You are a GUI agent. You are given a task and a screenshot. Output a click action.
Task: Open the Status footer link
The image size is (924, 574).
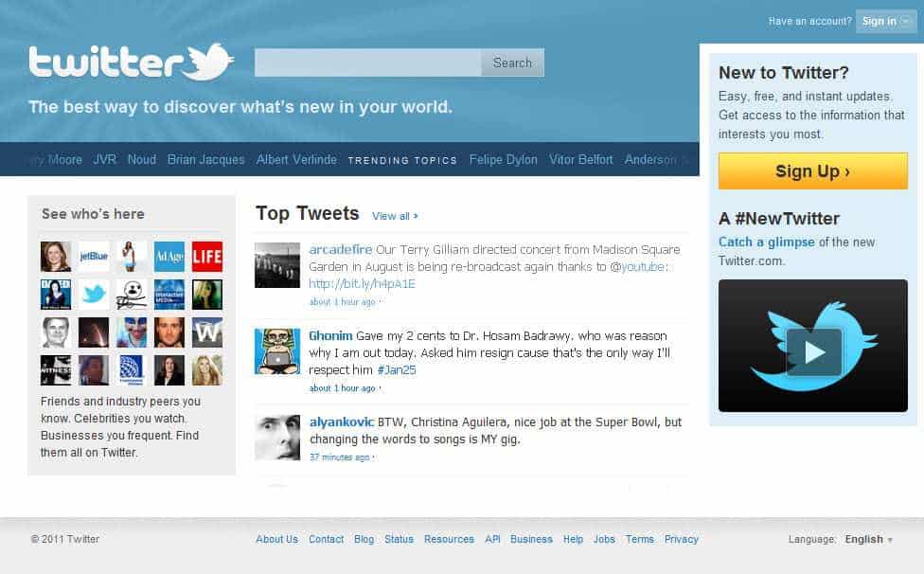coord(399,539)
